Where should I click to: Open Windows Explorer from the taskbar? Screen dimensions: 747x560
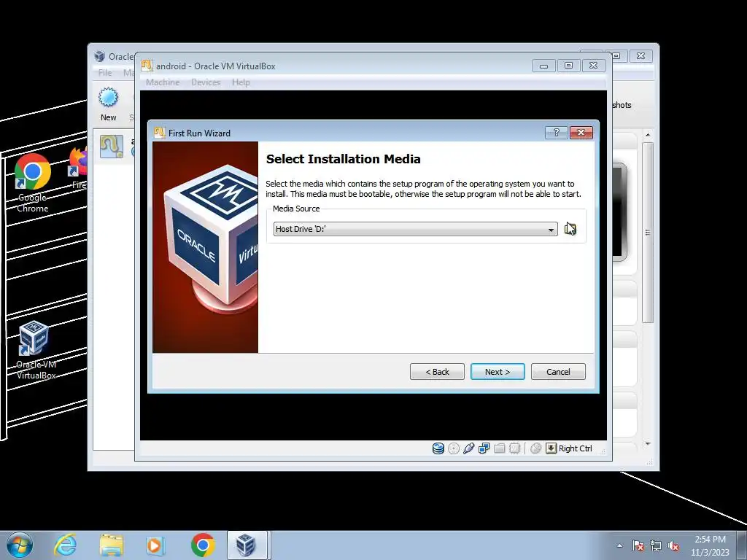tap(111, 545)
